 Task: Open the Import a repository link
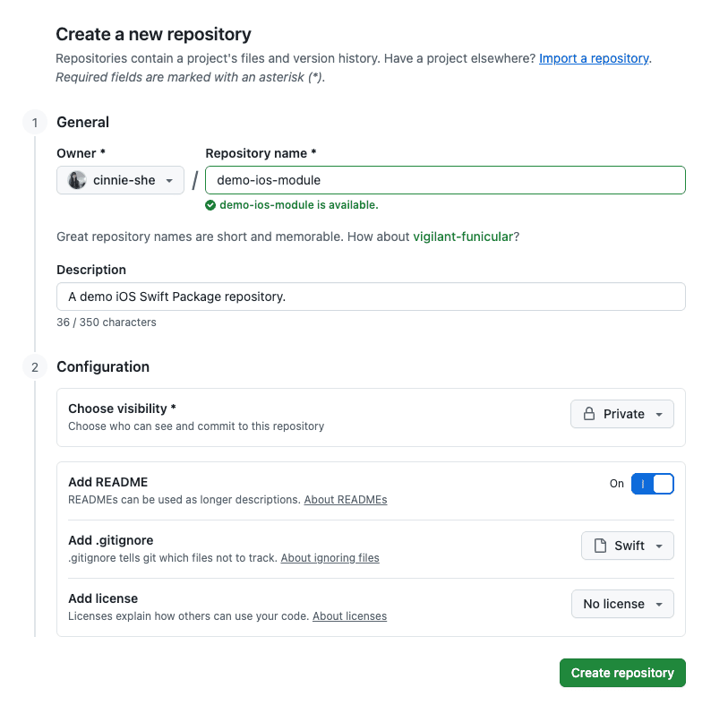(594, 58)
